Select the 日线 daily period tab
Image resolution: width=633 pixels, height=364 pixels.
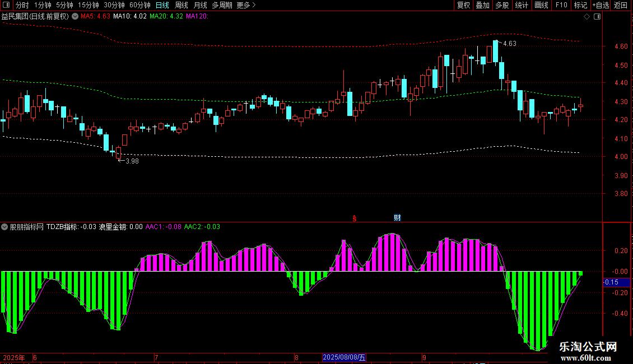point(162,5)
